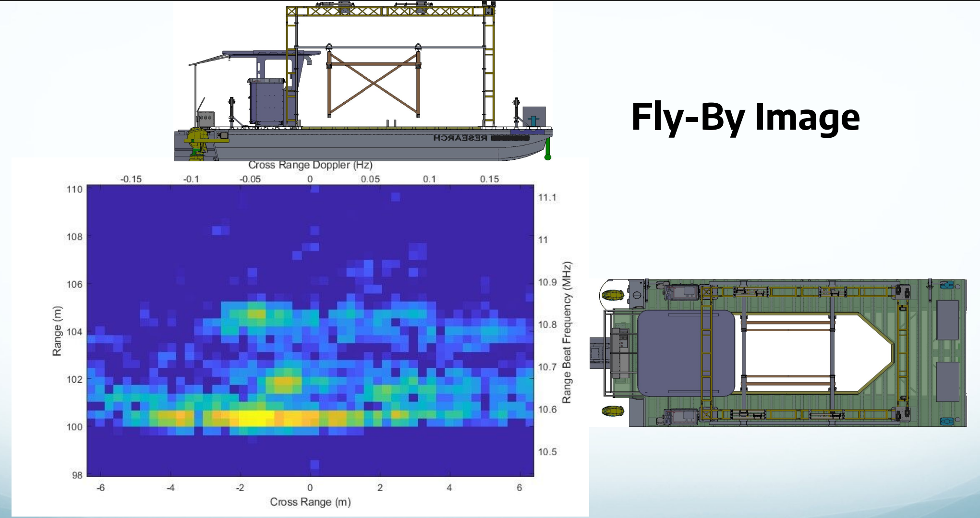The height and width of the screenshot is (518, 980).
Task: Click the "Range Beat Frequency (MHz)" axis label
Action: 567,332
